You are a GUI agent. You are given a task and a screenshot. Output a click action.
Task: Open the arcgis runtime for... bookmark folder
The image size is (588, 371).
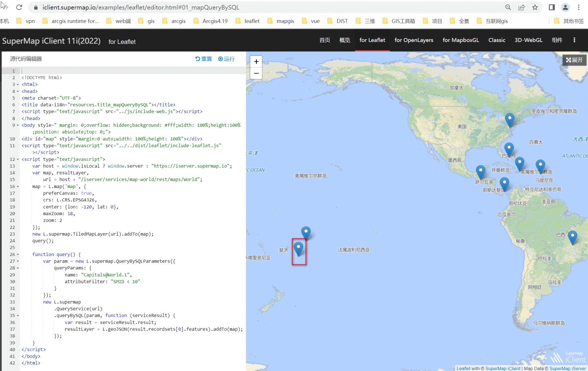[71, 21]
